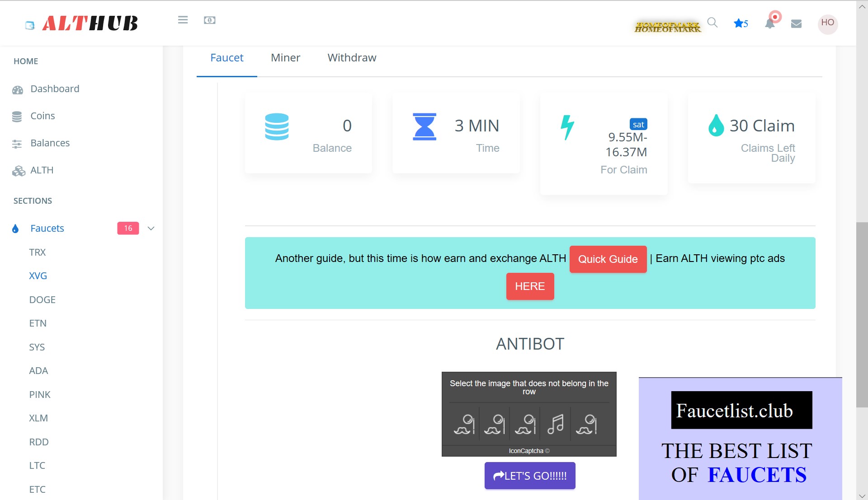Click the blue star 5 icon
868x500 pixels.
741,23
